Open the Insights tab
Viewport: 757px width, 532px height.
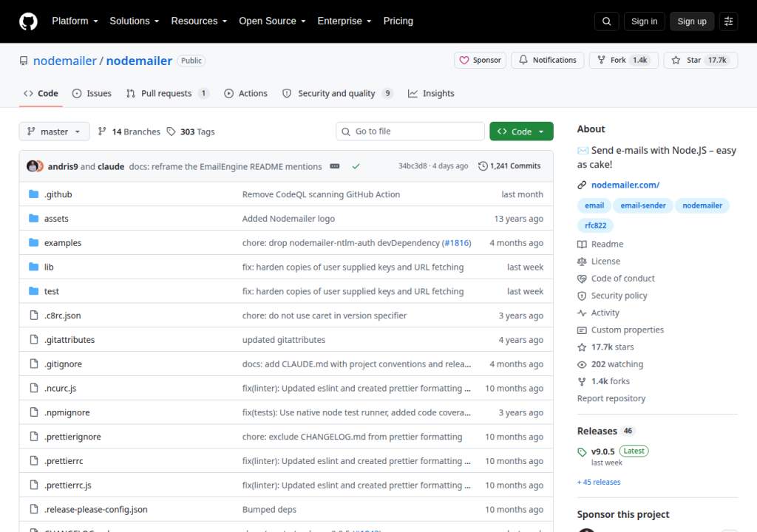click(431, 94)
